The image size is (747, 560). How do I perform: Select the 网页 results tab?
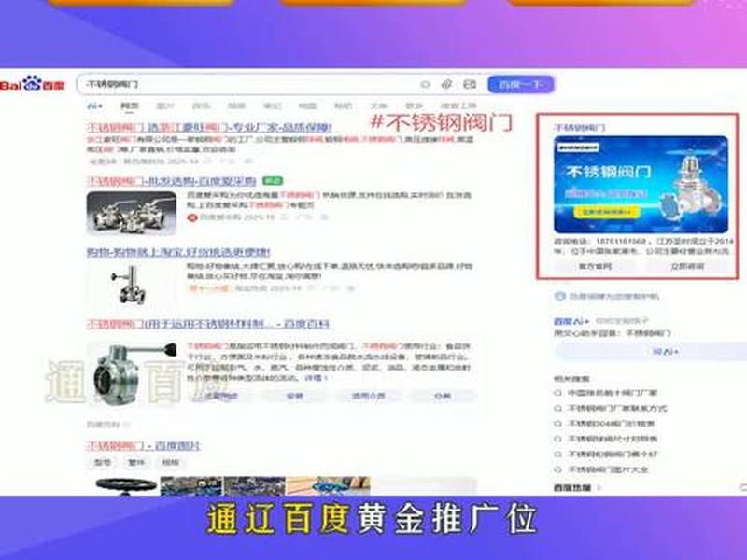(130, 105)
